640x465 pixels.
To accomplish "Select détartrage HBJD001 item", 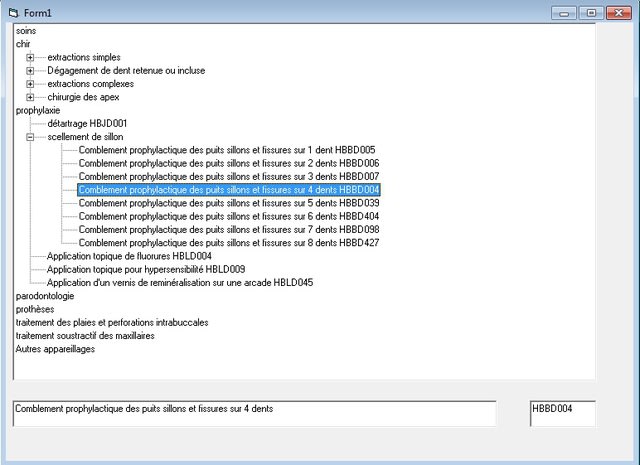I will click(x=87, y=124).
